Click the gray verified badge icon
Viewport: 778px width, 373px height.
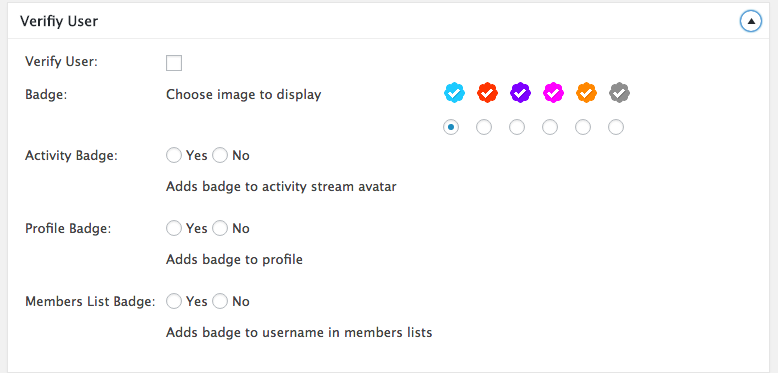click(x=619, y=93)
